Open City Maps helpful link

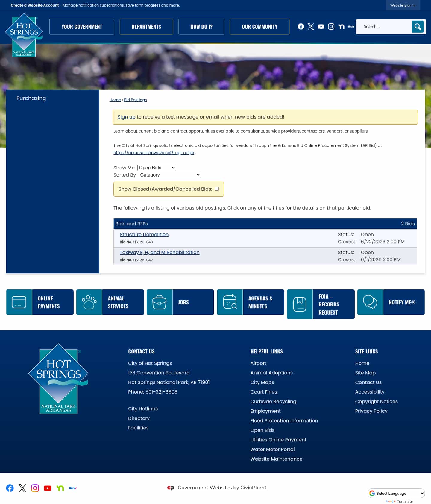262,382
